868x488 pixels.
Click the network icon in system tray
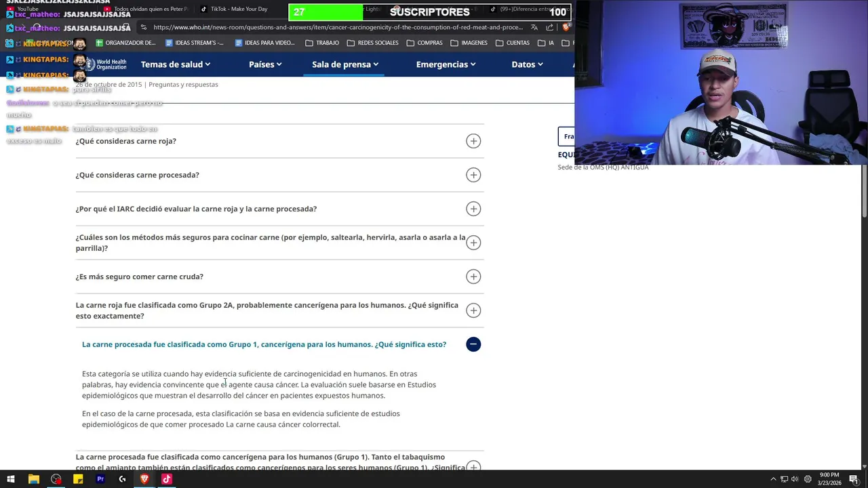(785, 479)
